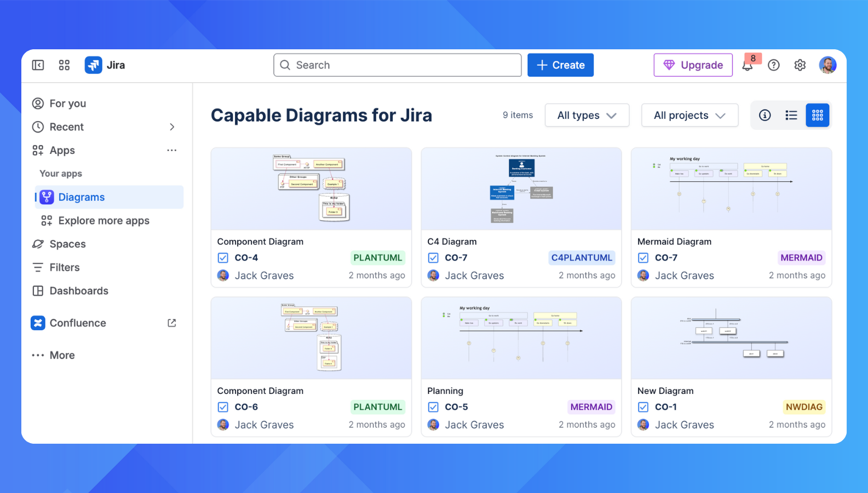Expand the Recent submenu chevron
The width and height of the screenshot is (868, 493).
(x=172, y=127)
